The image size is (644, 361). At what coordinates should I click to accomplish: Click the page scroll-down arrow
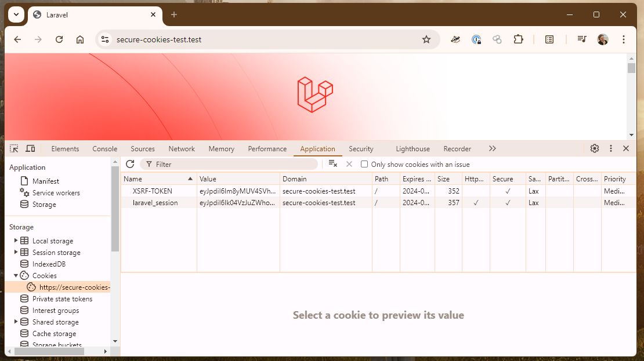(631, 135)
